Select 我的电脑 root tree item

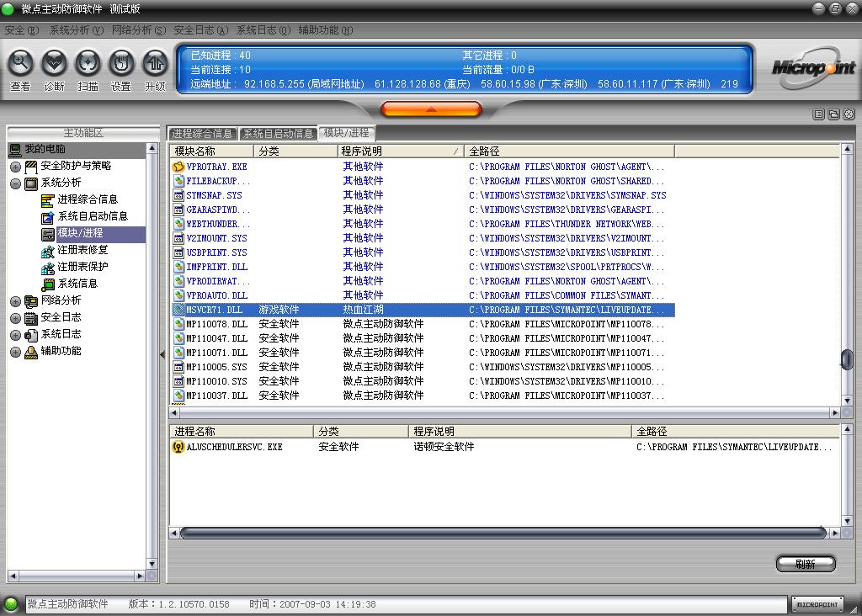pyautogui.click(x=45, y=149)
